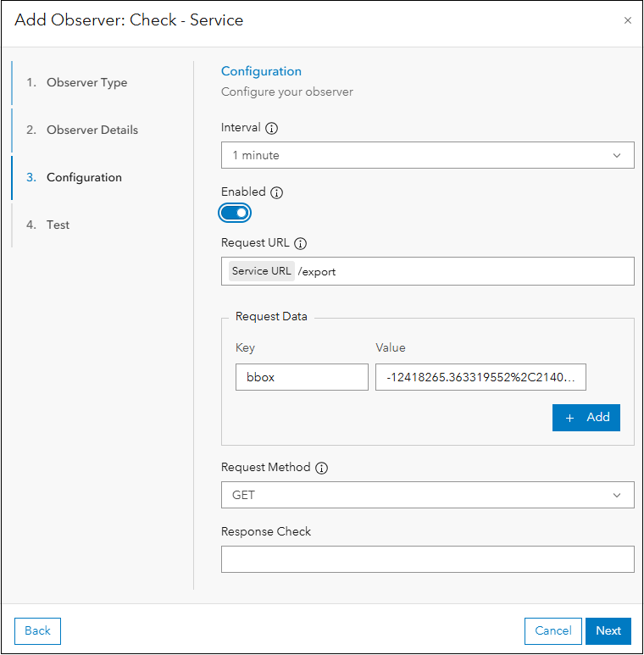The image size is (644, 655).
Task: Click the info icon beside Enabled
Action: [x=276, y=192]
